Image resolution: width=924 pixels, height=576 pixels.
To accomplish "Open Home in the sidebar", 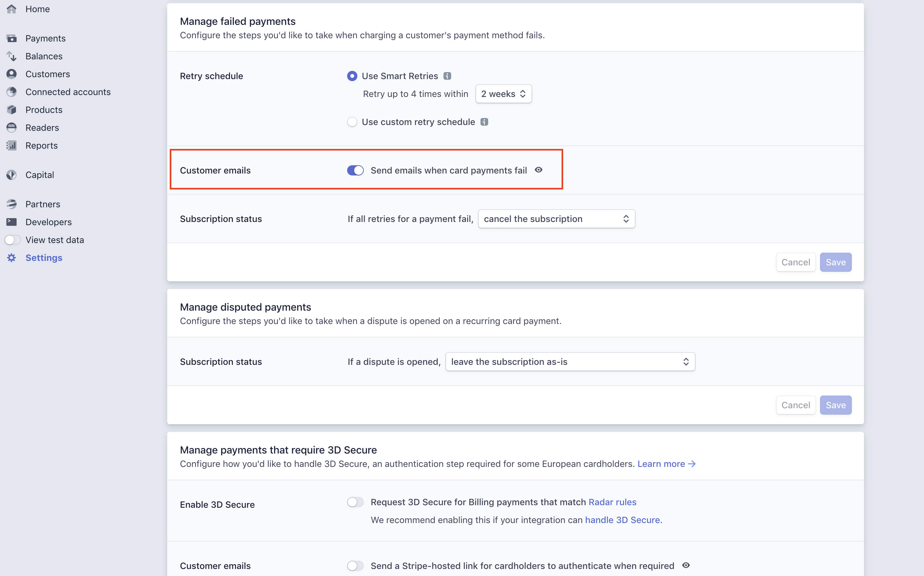I will coord(37,9).
